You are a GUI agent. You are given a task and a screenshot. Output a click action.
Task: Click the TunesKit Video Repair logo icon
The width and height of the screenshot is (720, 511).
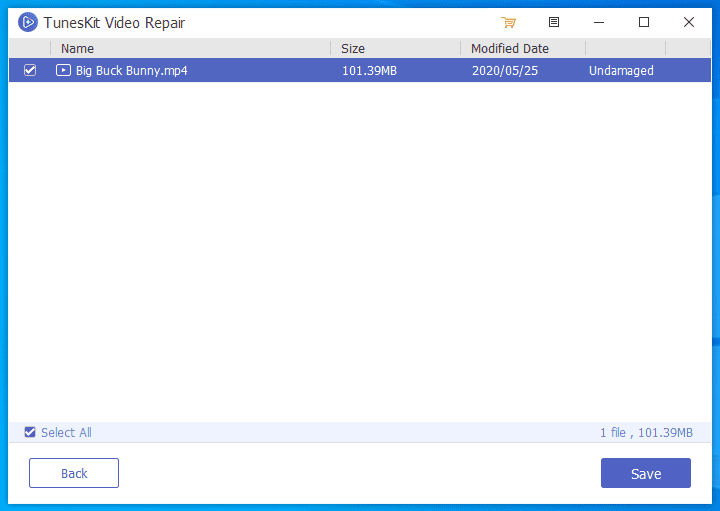[x=28, y=22]
